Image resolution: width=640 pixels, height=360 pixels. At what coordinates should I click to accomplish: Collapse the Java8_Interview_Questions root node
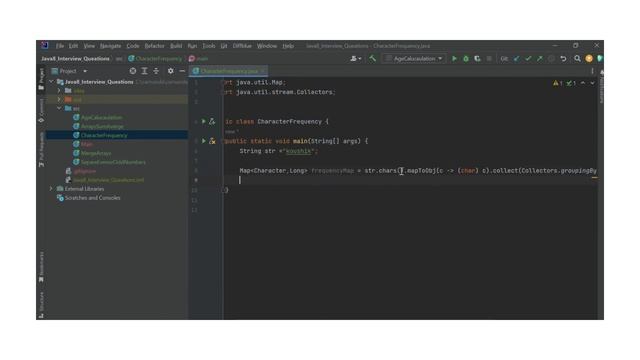coord(51,82)
